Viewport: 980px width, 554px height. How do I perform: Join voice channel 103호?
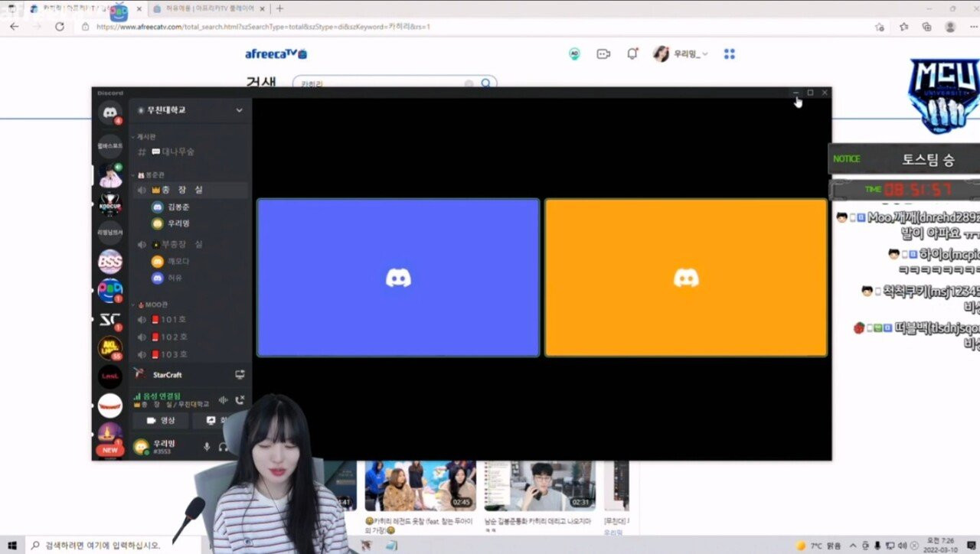point(190,354)
